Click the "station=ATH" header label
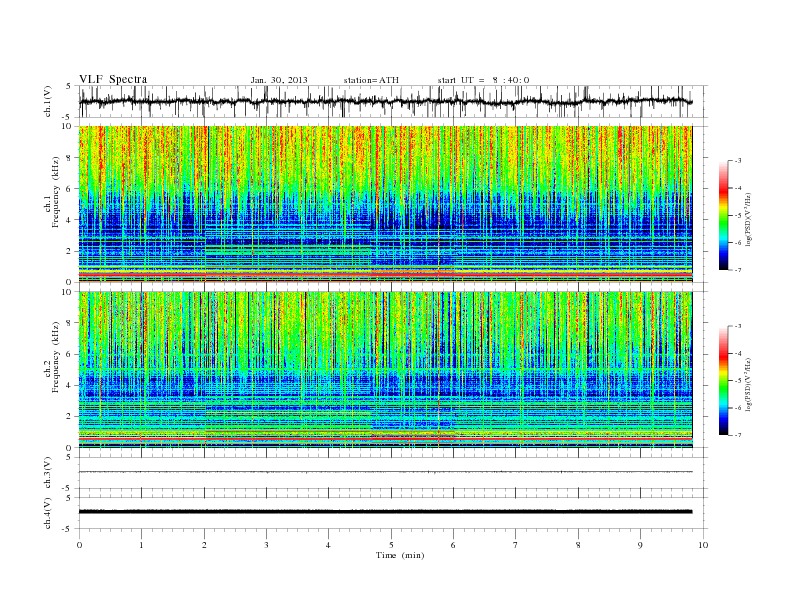Screen dimensions: 792x612 [371, 80]
